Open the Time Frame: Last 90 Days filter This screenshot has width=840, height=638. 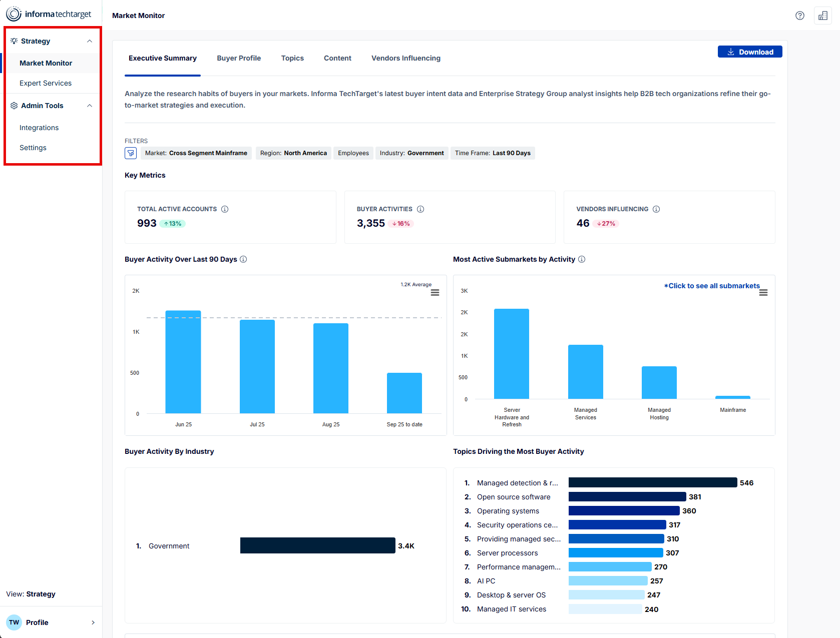[x=493, y=153]
